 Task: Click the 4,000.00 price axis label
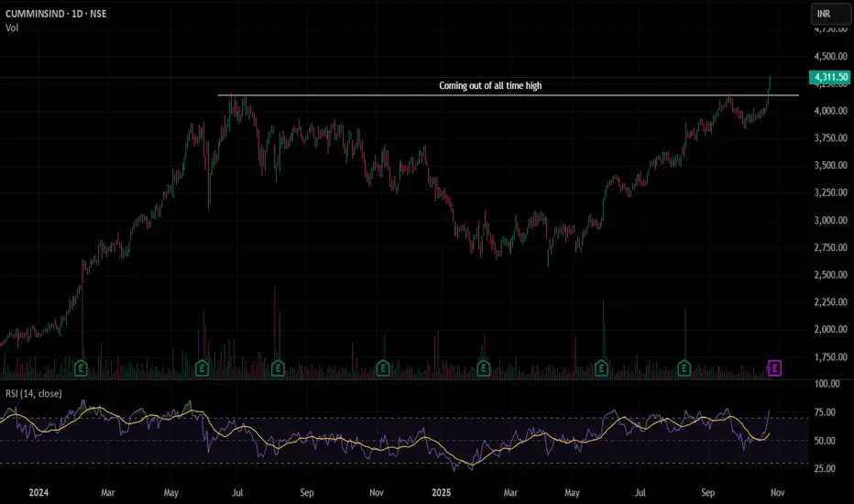pyautogui.click(x=830, y=111)
